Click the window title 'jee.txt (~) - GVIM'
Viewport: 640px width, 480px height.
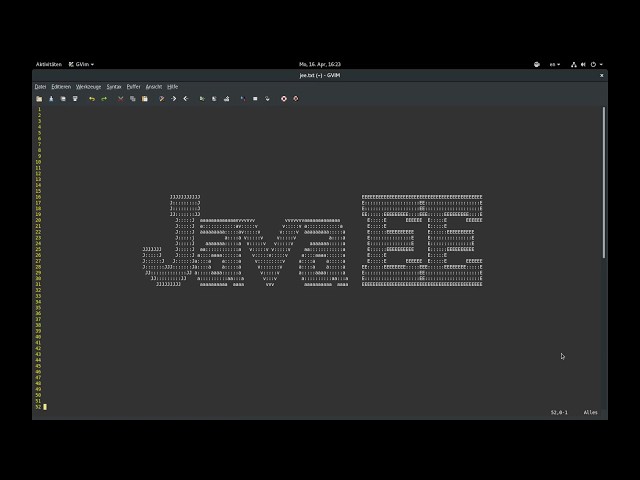point(320,76)
